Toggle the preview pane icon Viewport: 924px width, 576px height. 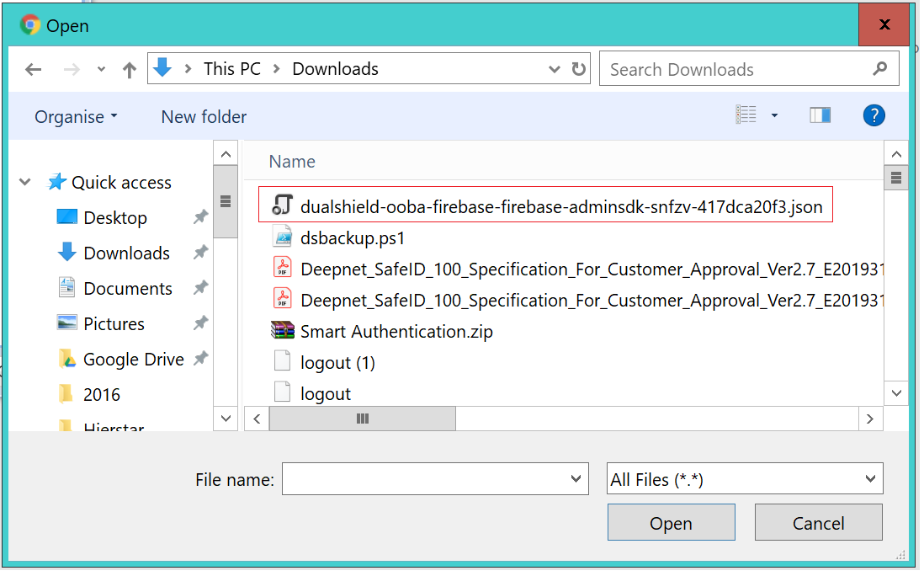point(820,115)
